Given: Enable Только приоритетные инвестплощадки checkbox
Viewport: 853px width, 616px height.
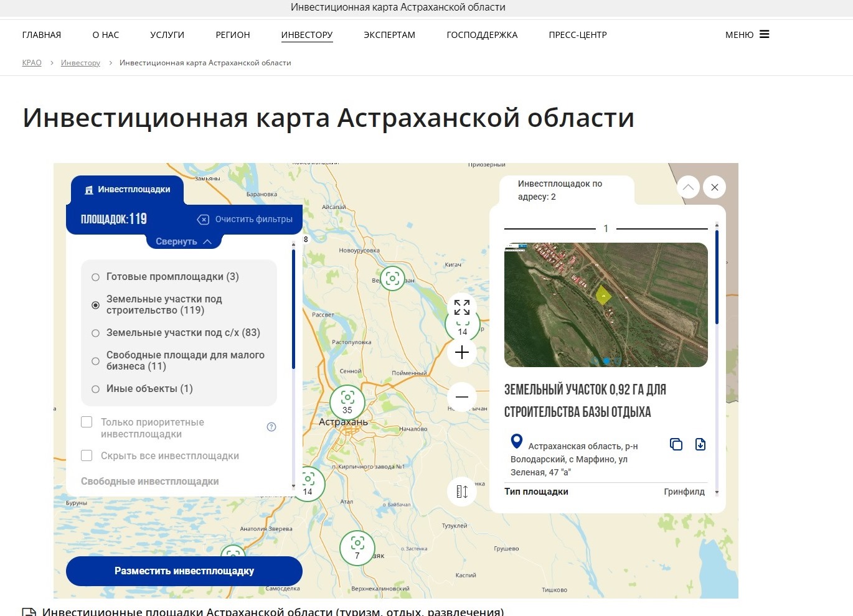Looking at the screenshot, I should pyautogui.click(x=87, y=422).
